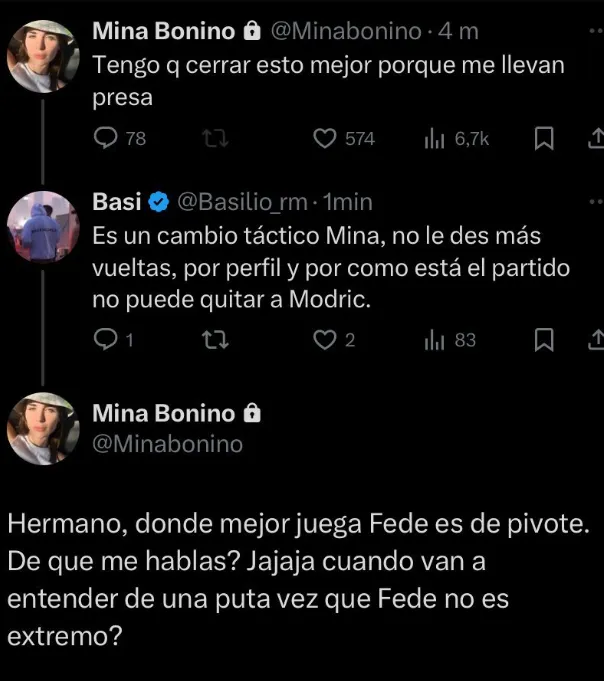Bookmark Basi's tweet
The image size is (604, 681).
coord(544,341)
